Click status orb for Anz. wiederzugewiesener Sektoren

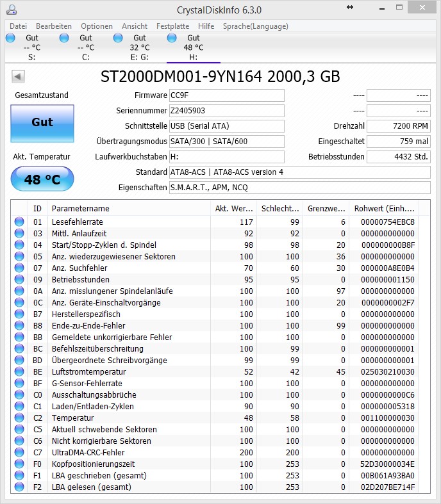[19, 257]
